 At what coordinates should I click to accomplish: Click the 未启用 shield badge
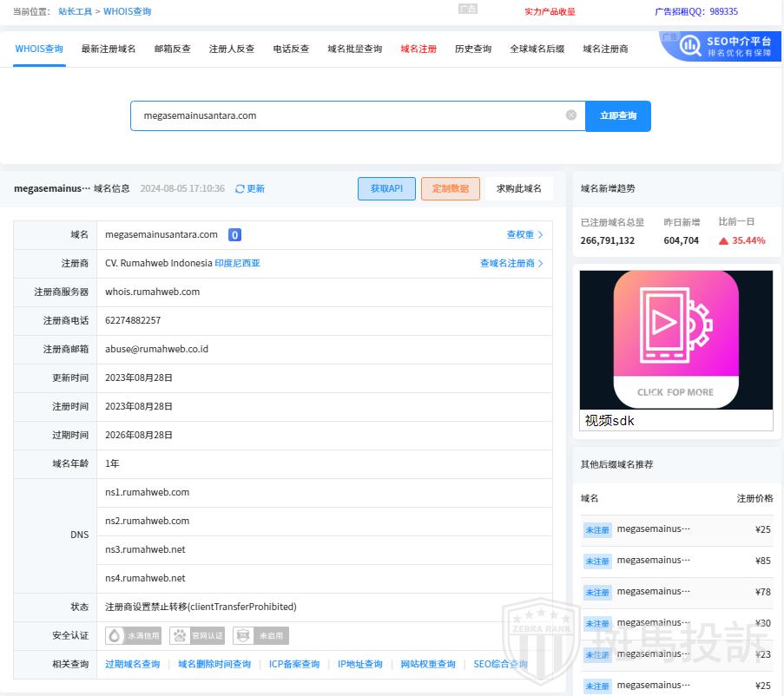click(260, 635)
